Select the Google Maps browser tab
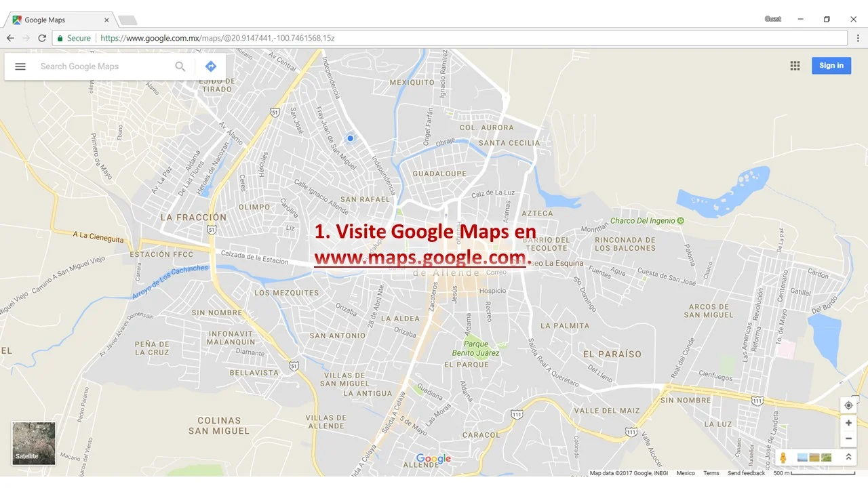This screenshot has height=488, width=868. [60, 20]
